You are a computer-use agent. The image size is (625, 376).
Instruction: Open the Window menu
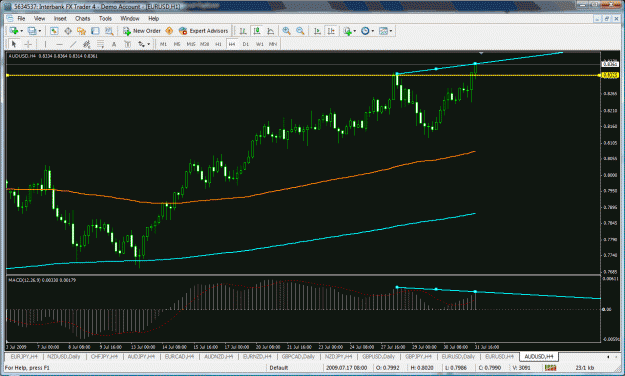pyautogui.click(x=130, y=18)
